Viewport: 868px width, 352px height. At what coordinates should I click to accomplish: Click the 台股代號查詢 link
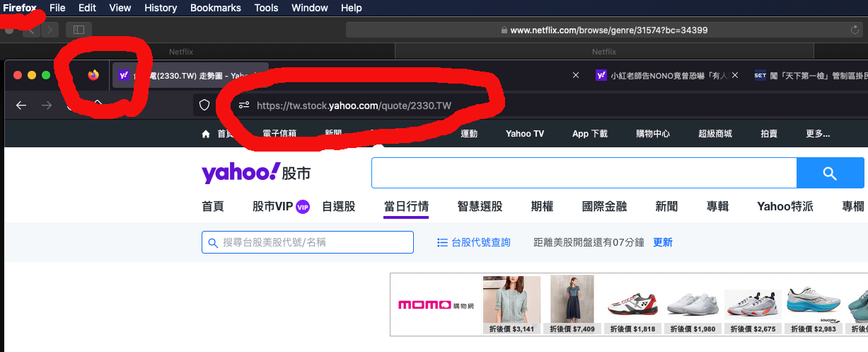[474, 242]
